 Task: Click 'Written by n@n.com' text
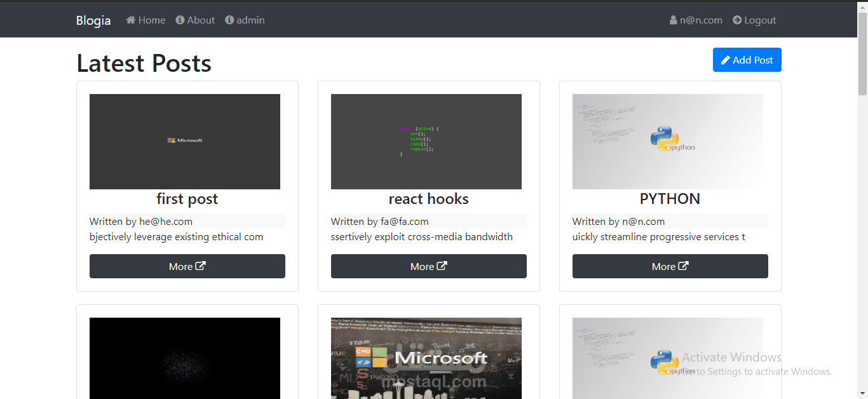[x=619, y=221]
